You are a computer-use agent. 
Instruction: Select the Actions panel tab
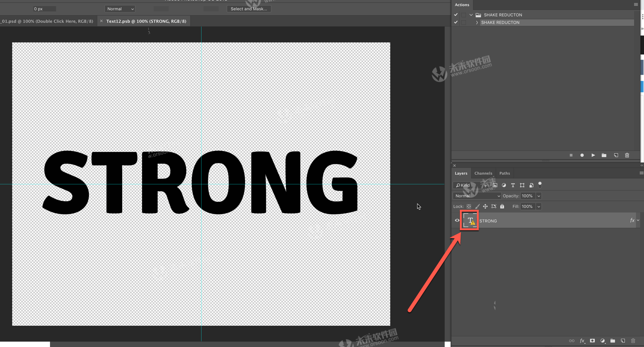coord(462,5)
